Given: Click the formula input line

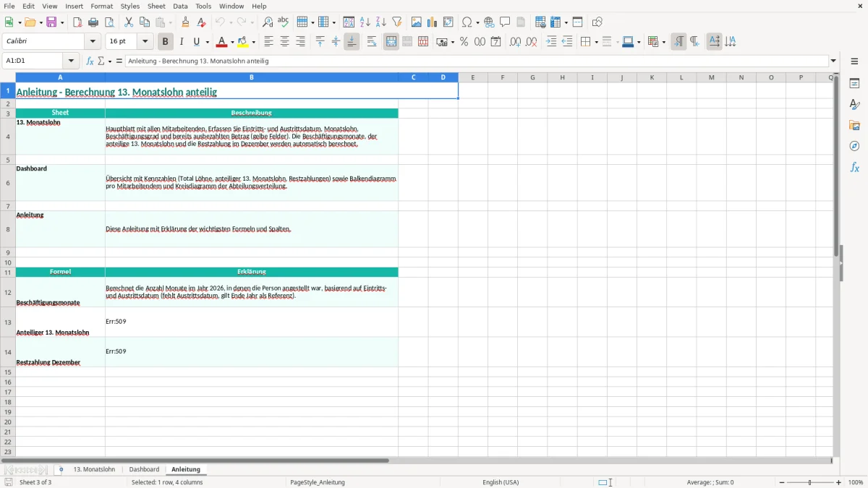Looking at the screenshot, I should coord(477,61).
